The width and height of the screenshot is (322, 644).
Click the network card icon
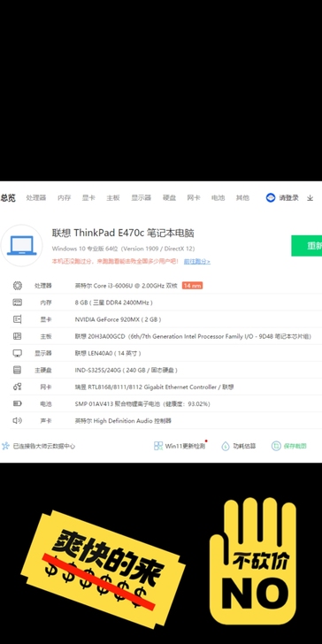tap(18, 387)
